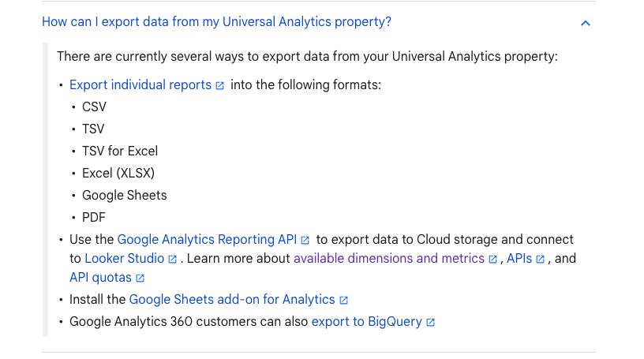Click external-link icon after API quotas

click(x=140, y=278)
